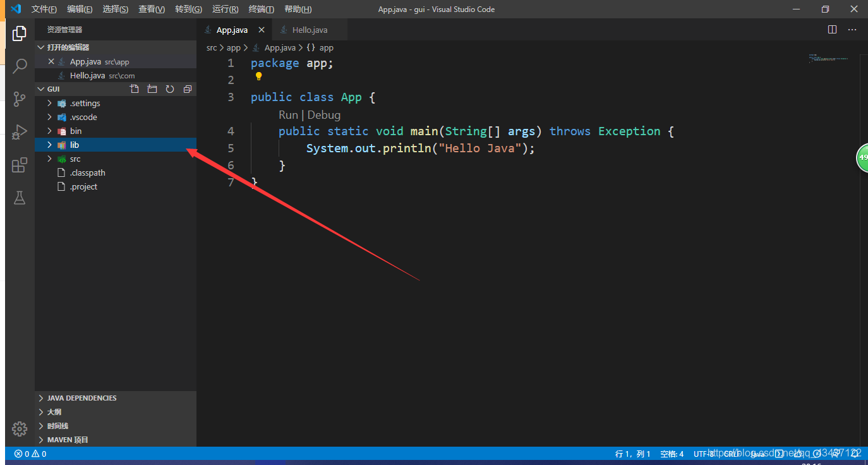Click the UTF-8 encoding status item
Screen dimensions: 868x465
click(x=704, y=454)
